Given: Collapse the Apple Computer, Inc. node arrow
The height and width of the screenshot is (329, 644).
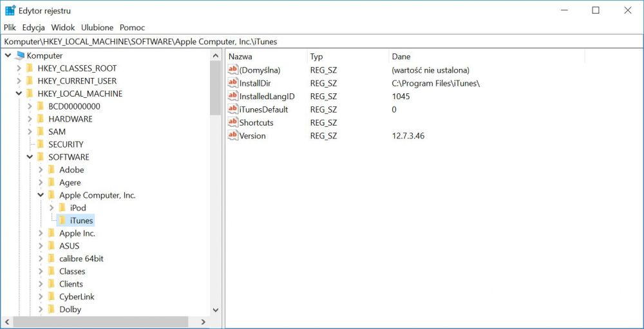Looking at the screenshot, I should click(41, 195).
